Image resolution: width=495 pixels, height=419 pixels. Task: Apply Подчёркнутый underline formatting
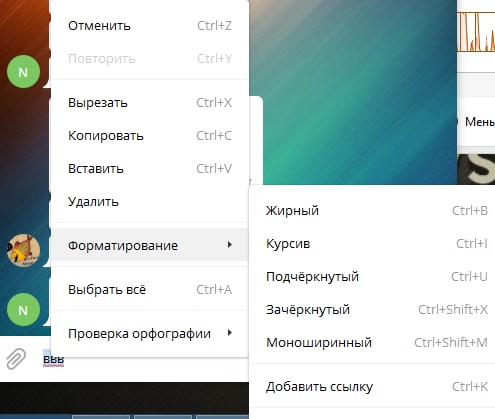click(372, 277)
